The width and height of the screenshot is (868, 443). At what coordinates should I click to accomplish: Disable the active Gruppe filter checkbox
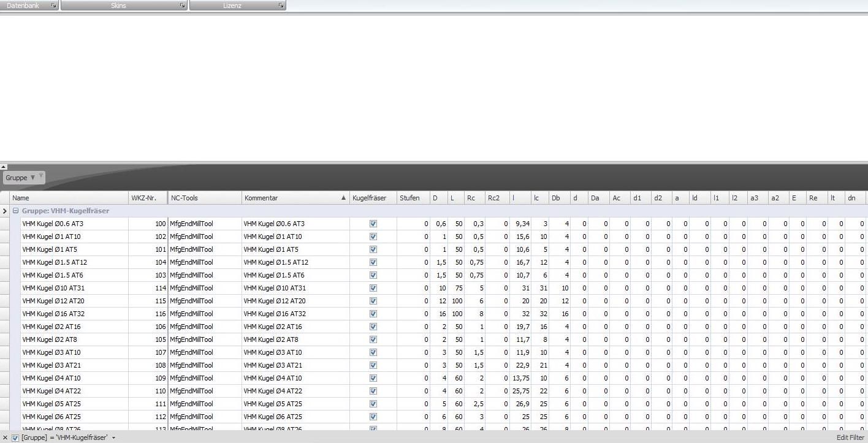15,437
